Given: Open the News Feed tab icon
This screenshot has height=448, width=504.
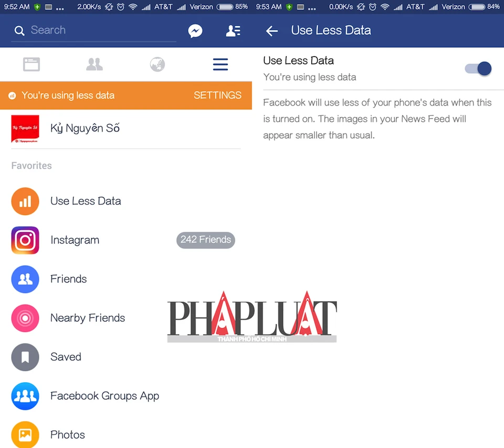Looking at the screenshot, I should [31, 64].
